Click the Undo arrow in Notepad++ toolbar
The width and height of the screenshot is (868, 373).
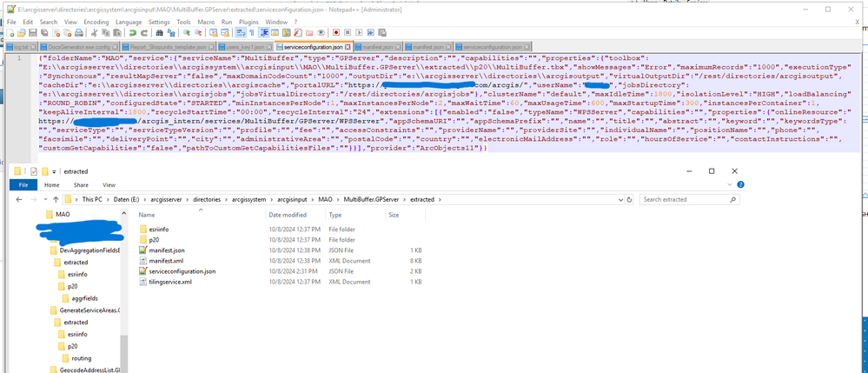coord(133,33)
